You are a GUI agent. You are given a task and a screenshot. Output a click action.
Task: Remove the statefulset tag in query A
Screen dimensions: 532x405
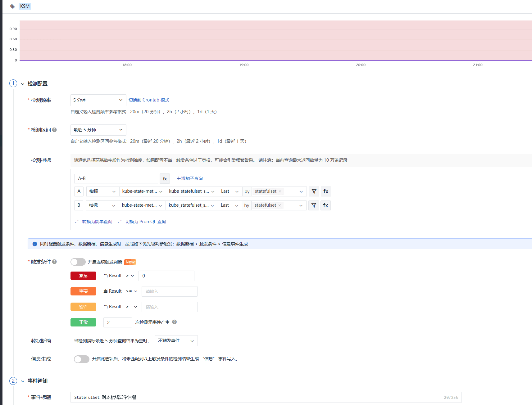[x=280, y=191]
